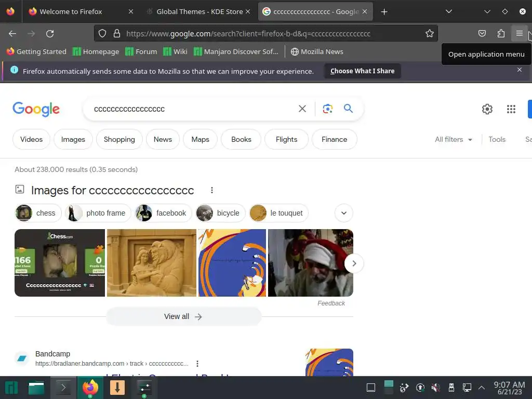Image resolution: width=532 pixels, height=399 pixels.
Task: Open search Tools
Action: point(497,139)
